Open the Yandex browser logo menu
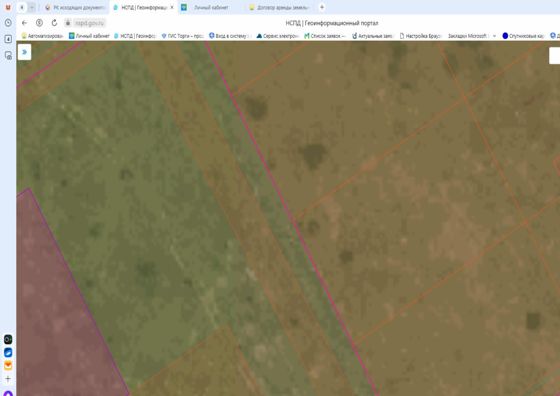Screen dimensions: 560x396 coord(8,7)
